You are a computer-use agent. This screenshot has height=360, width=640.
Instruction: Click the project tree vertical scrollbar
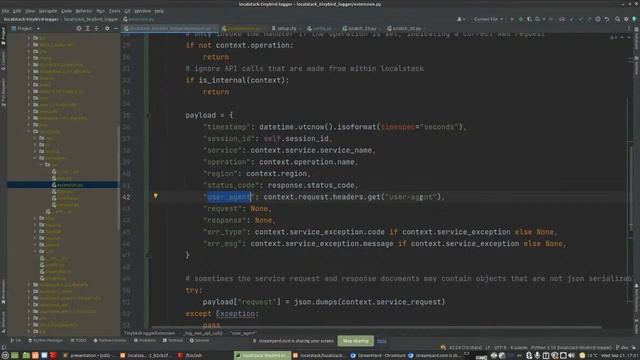(119, 178)
